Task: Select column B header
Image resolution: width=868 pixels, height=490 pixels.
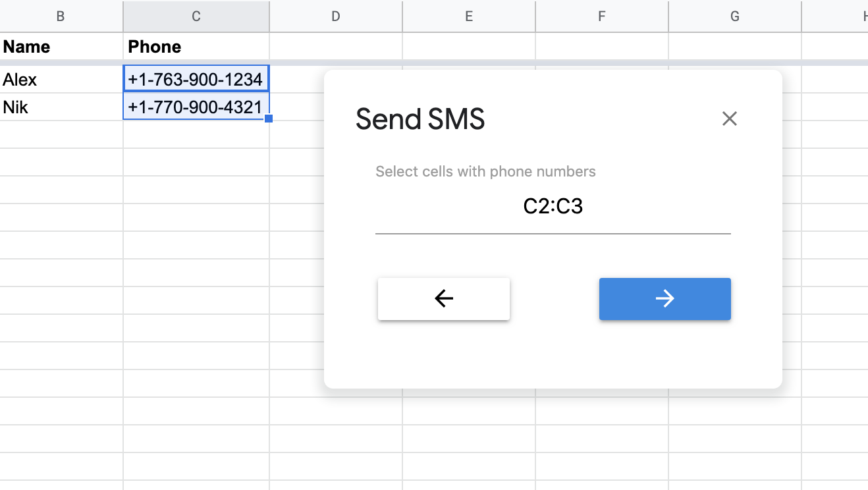Action: click(59, 16)
